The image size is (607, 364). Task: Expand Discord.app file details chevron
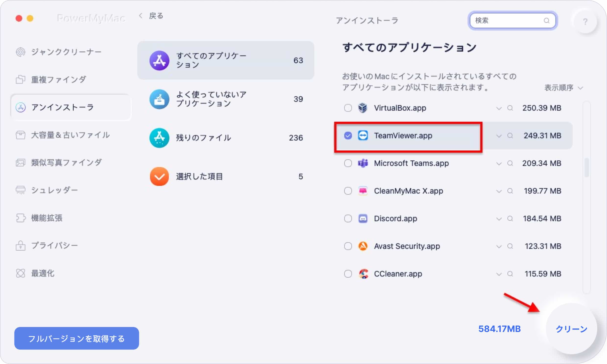point(499,219)
